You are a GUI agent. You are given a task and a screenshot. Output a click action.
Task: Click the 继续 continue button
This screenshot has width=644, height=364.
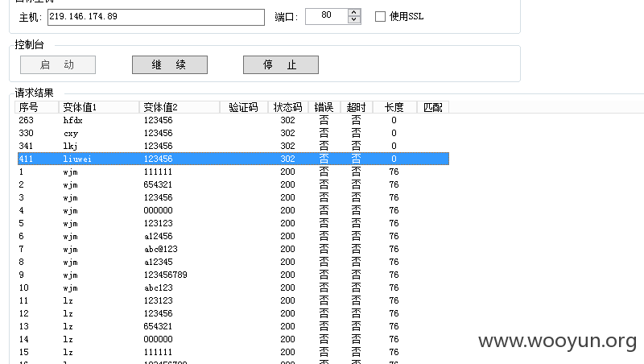[170, 65]
